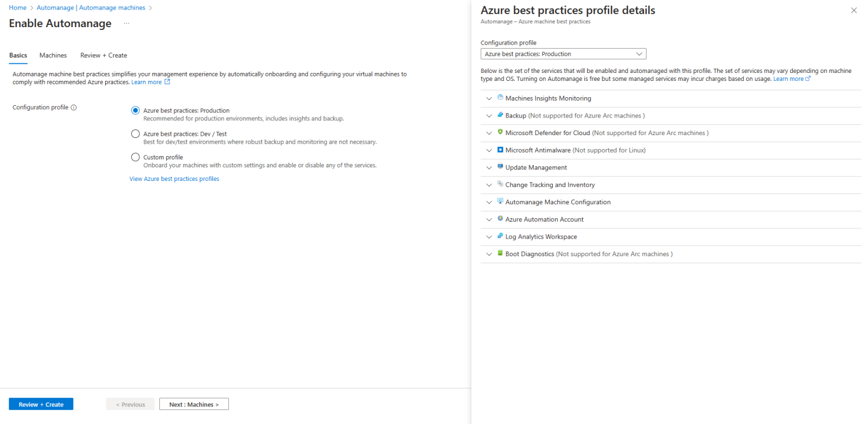The image size is (868, 424).
Task: Click the Microsoft Defender for Cloud shield icon
Action: tap(500, 132)
